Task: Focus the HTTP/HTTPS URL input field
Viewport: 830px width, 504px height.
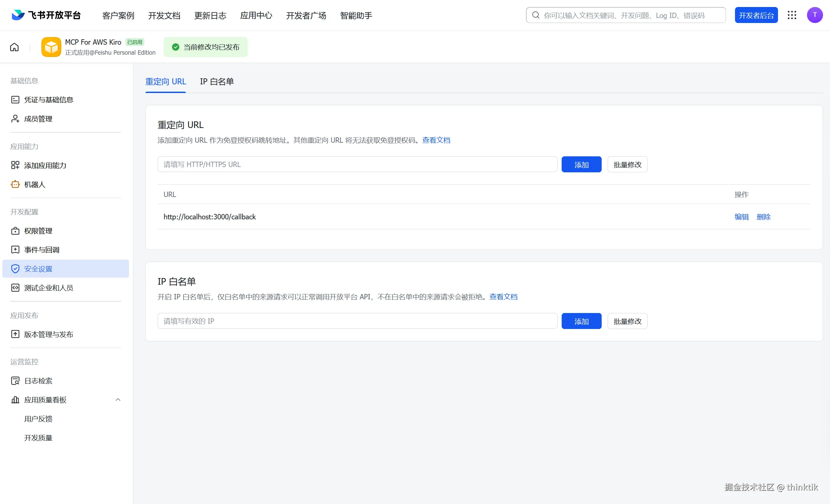Action: (x=357, y=164)
